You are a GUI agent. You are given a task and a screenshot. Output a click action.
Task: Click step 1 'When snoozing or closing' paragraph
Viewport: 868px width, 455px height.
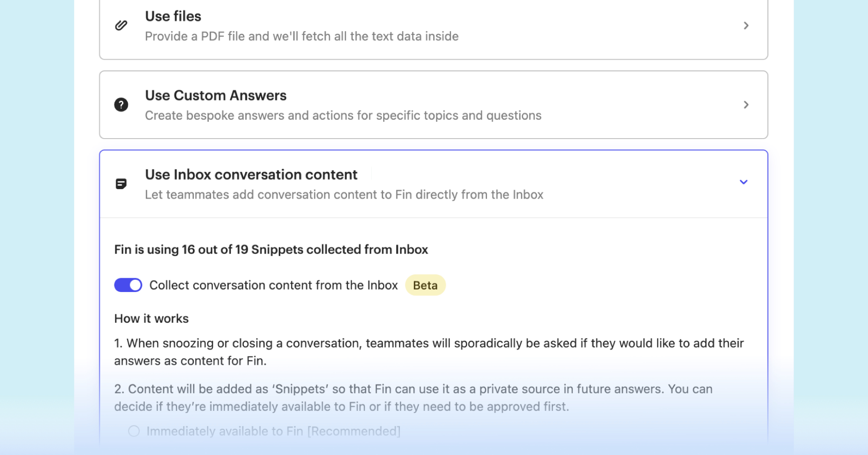pyautogui.click(x=429, y=352)
